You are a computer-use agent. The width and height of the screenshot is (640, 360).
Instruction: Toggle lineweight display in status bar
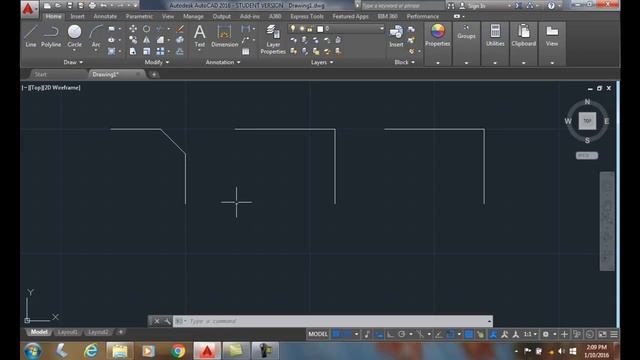pyautogui.click(x=469, y=334)
